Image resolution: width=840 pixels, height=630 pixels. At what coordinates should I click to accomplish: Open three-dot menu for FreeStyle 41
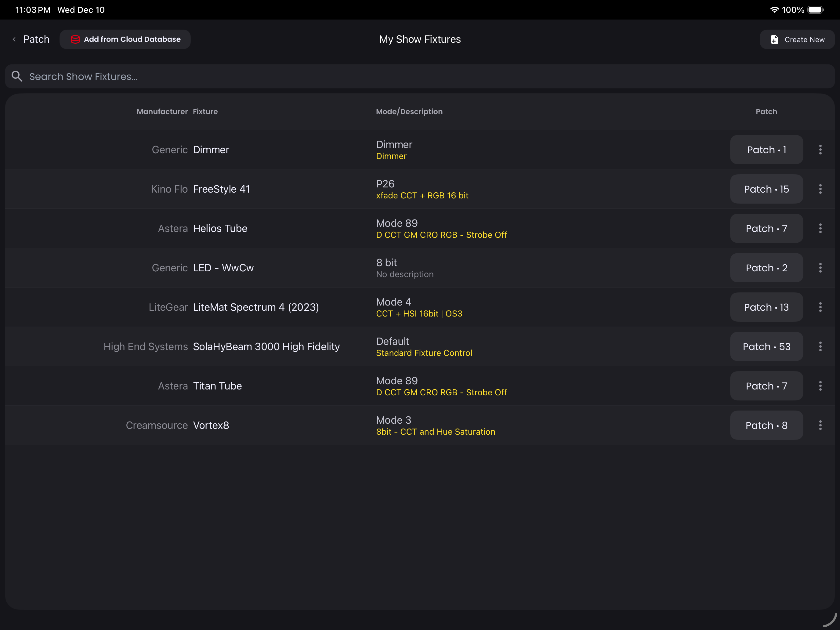(x=820, y=189)
